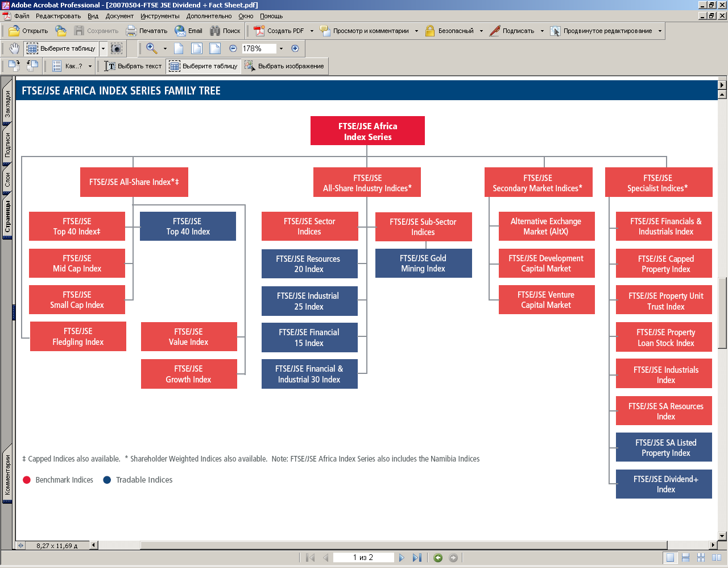Click the Поиск binoculars icon

pos(215,31)
